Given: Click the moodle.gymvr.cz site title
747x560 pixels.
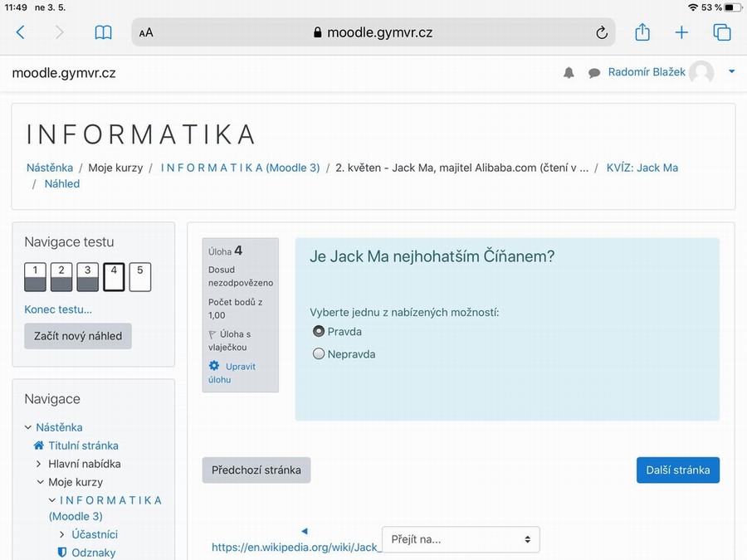Looking at the screenshot, I should coord(64,73).
